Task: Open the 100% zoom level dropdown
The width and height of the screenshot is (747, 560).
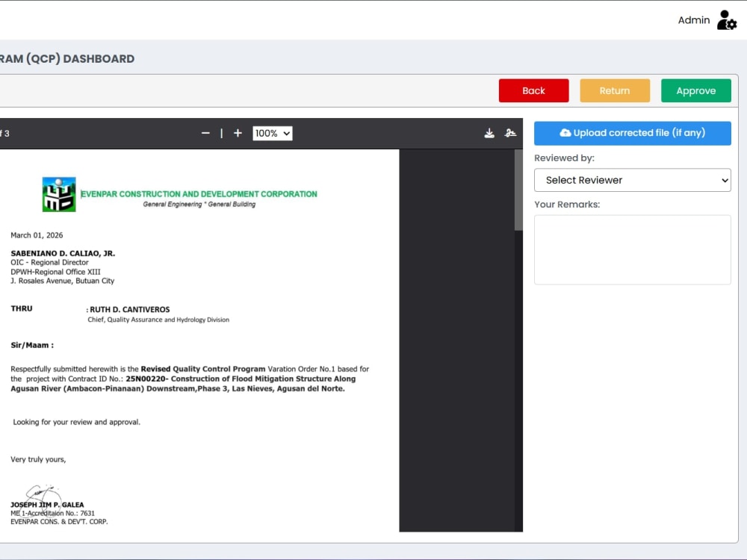Action: (x=273, y=134)
